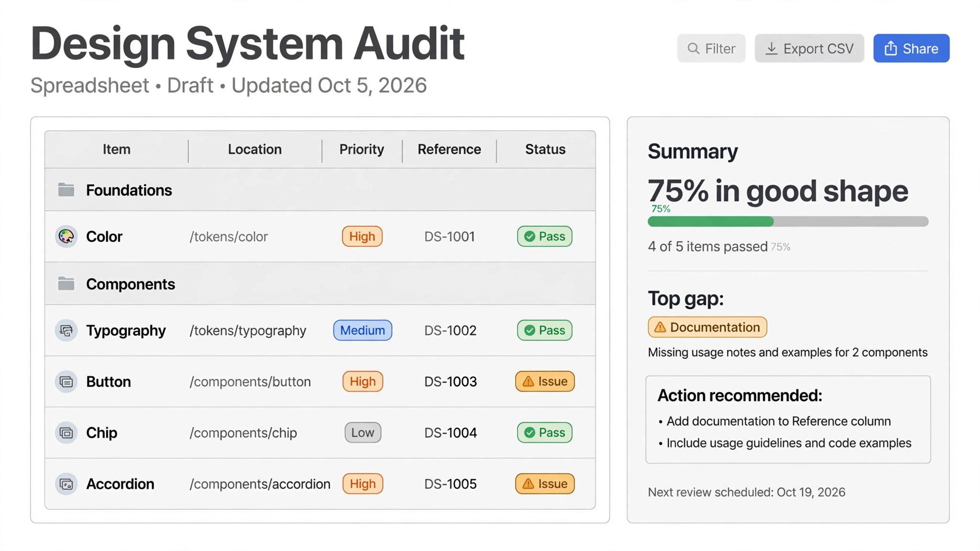Click the Button row component icon
The image size is (980, 551).
66,382
